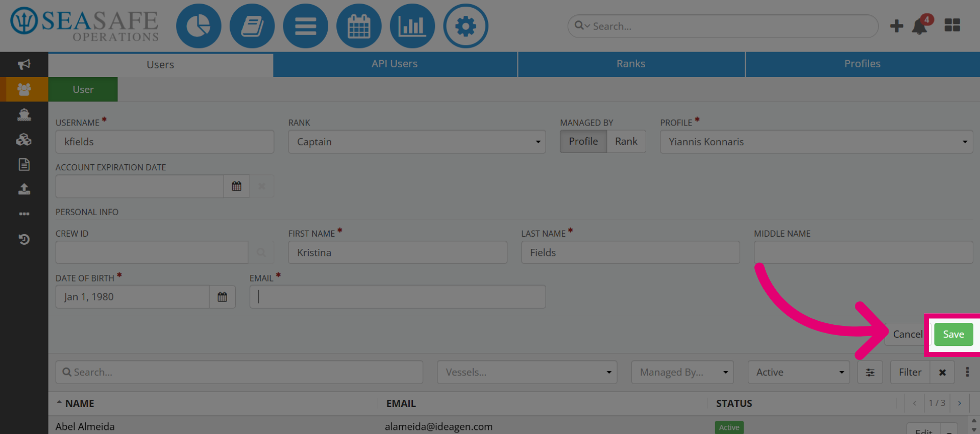Viewport: 980px width, 434px height.
Task: Go to previous page of users
Action: (914, 403)
